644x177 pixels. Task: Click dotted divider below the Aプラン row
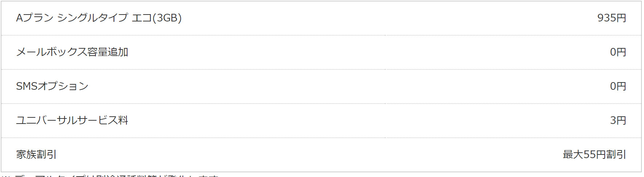click(321, 35)
